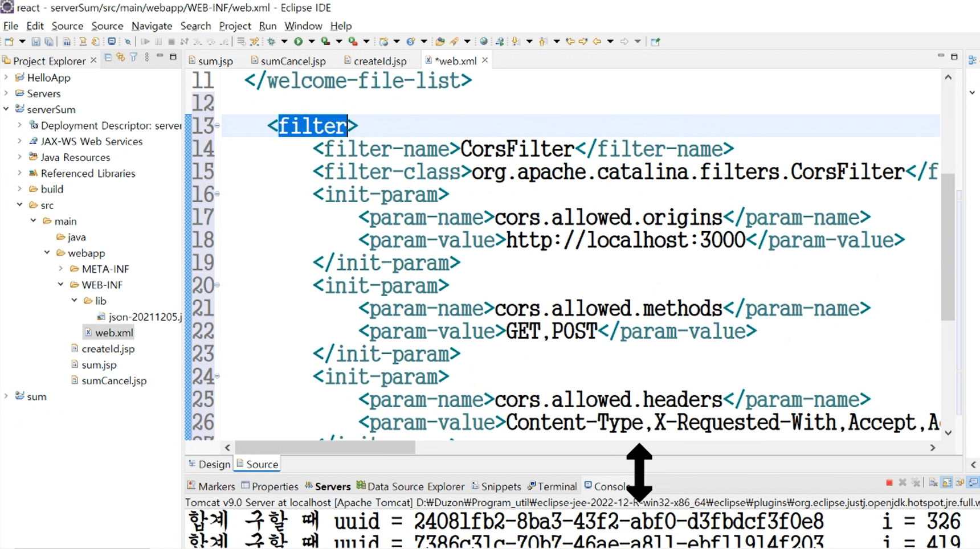The image size is (980, 549).
Task: Click the Back navigation arrow icon
Action: 597,42
